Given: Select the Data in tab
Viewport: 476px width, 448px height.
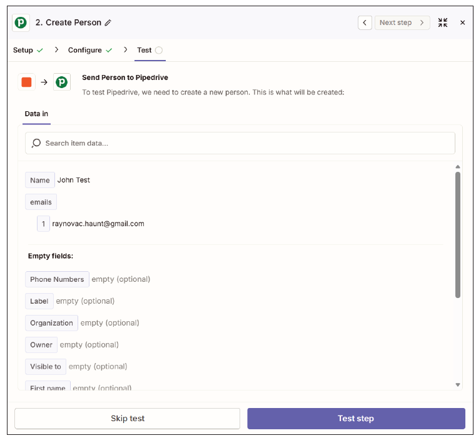Looking at the screenshot, I should 36,114.
